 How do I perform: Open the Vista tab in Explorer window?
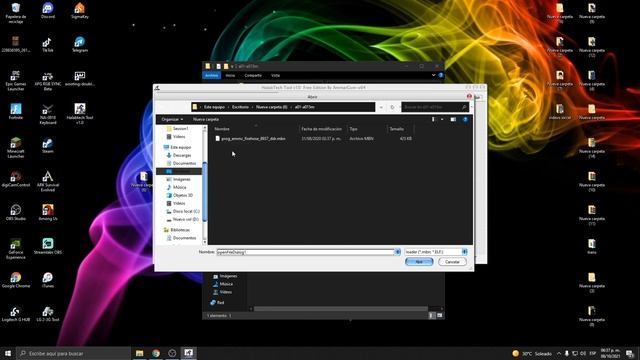(x=276, y=75)
